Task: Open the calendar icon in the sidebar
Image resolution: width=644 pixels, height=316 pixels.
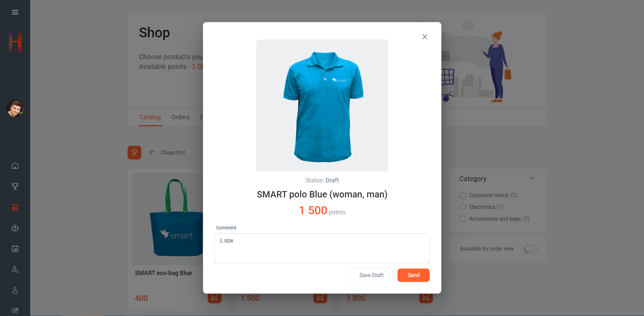Action: pyautogui.click(x=15, y=249)
